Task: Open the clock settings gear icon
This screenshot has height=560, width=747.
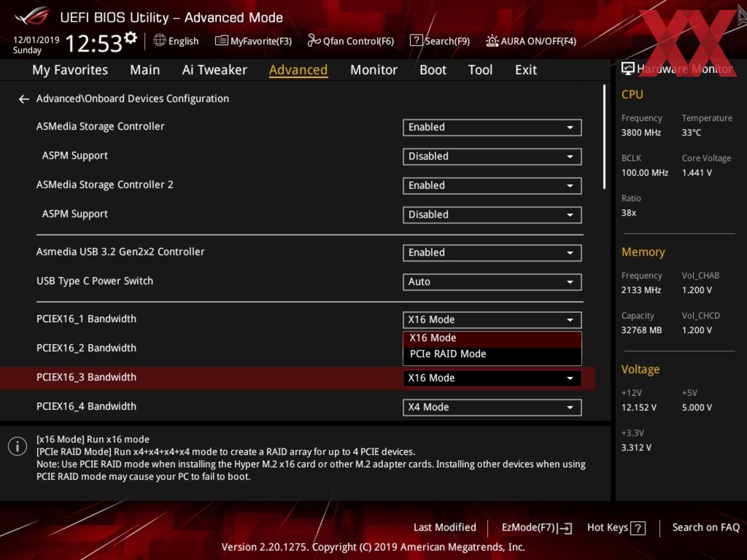Action: point(131,38)
